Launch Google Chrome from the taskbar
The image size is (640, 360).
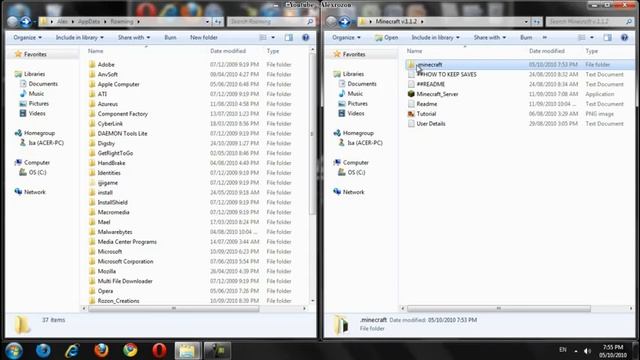click(130, 351)
